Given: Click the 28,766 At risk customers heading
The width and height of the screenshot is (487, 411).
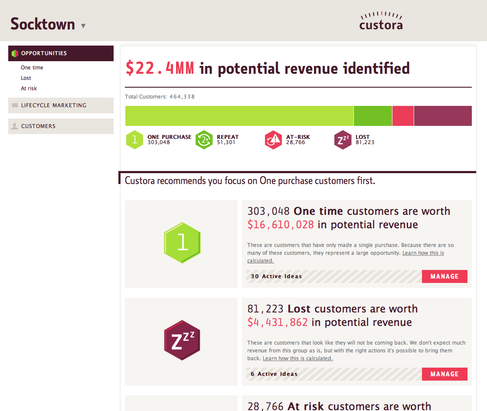Looking at the screenshot, I should [339, 406].
